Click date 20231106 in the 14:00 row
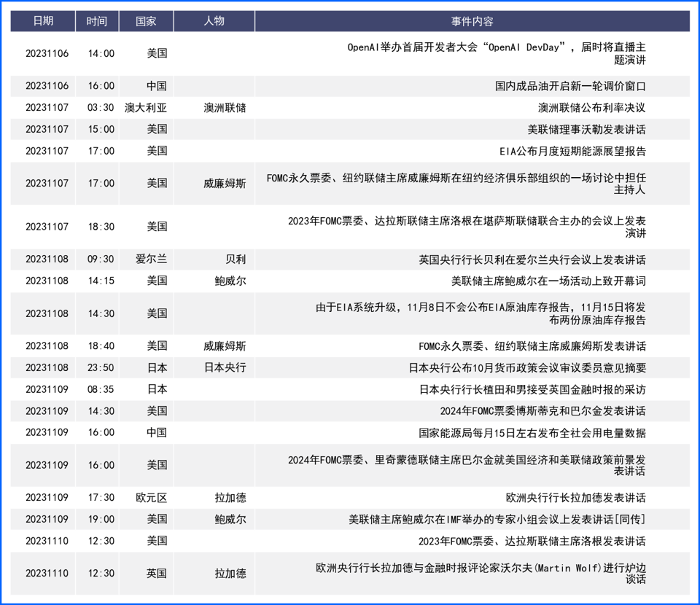This screenshot has width=700, height=605. 47,53
